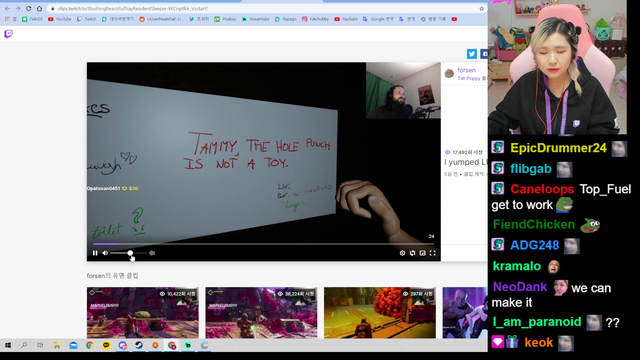The width and height of the screenshot is (640, 360).
Task: Open the Google translate bookmark
Action: pos(378,19)
